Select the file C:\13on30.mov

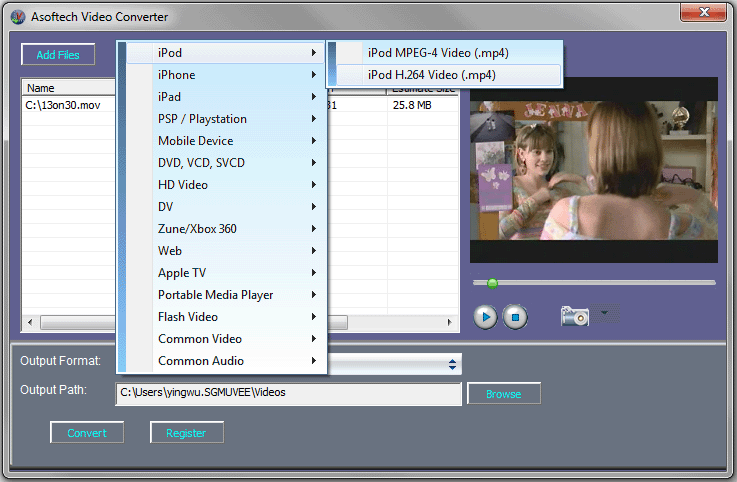(x=63, y=105)
